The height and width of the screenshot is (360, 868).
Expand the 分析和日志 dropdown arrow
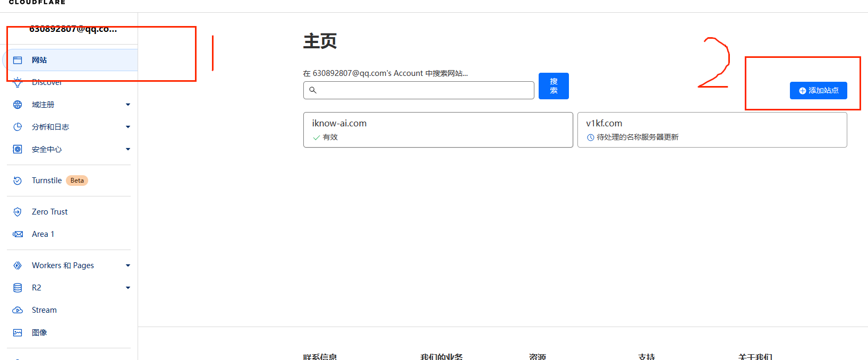pos(128,127)
